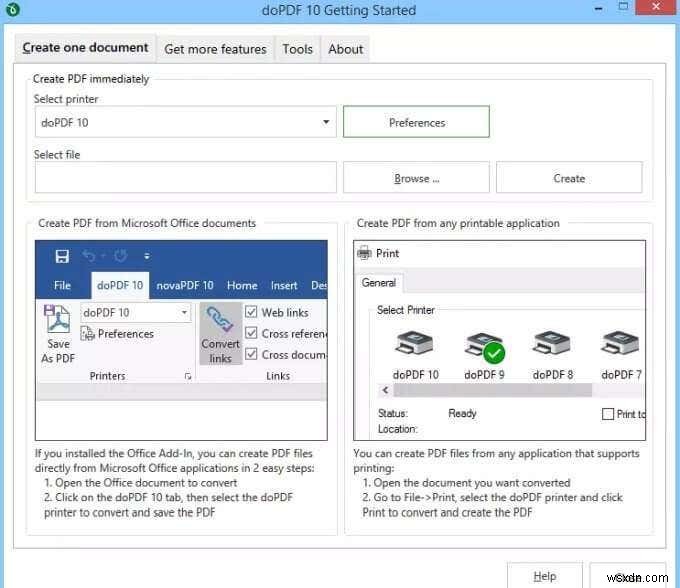Viewport: 680px width, 588px height.
Task: Close the doPDF window
Action: [655, 7]
